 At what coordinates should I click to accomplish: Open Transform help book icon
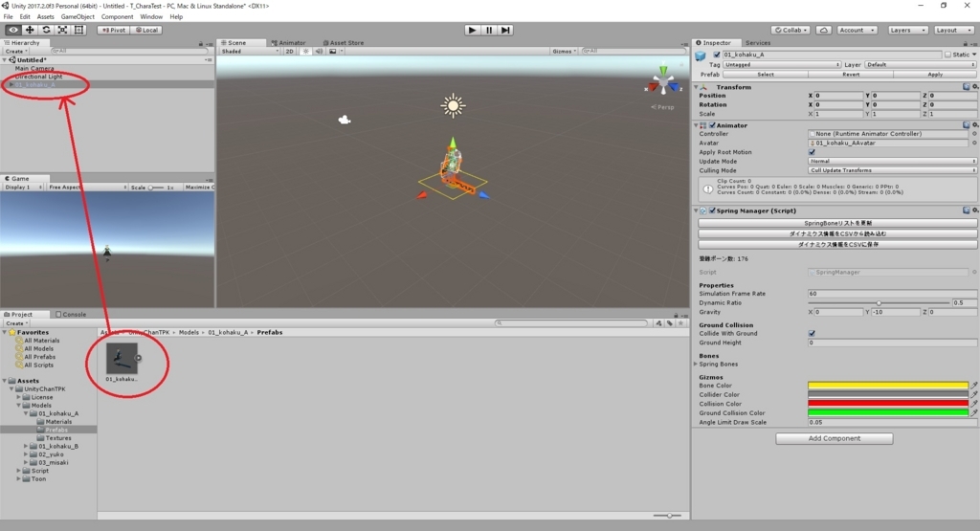967,87
